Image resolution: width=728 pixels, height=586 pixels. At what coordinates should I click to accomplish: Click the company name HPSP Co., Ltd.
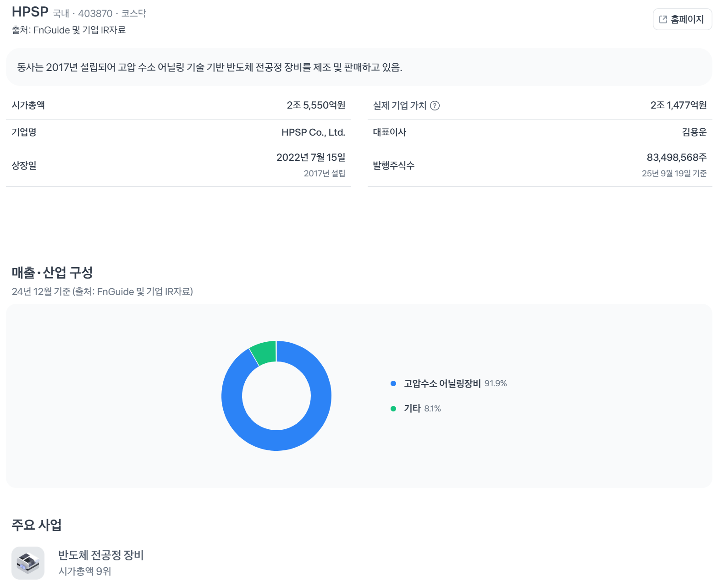click(x=313, y=132)
